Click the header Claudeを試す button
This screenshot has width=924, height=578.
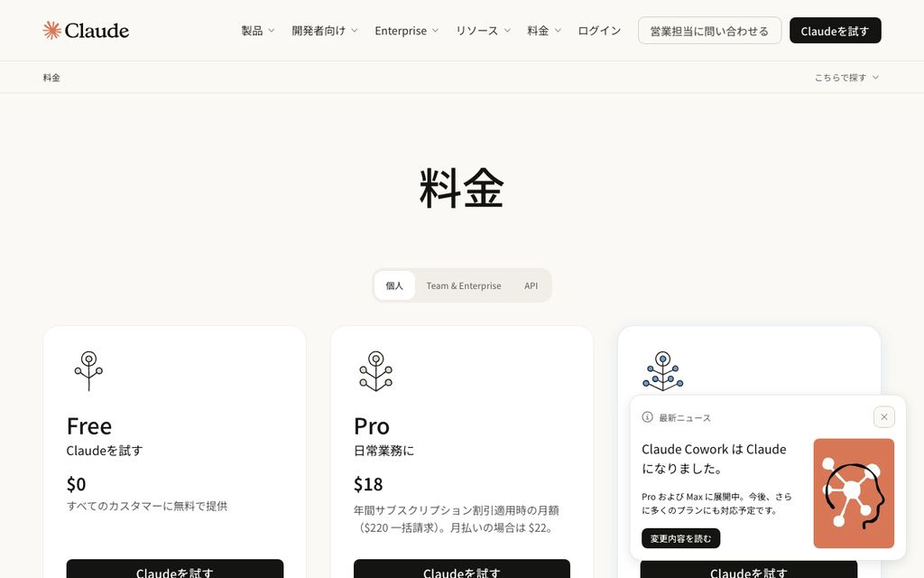[x=835, y=31]
